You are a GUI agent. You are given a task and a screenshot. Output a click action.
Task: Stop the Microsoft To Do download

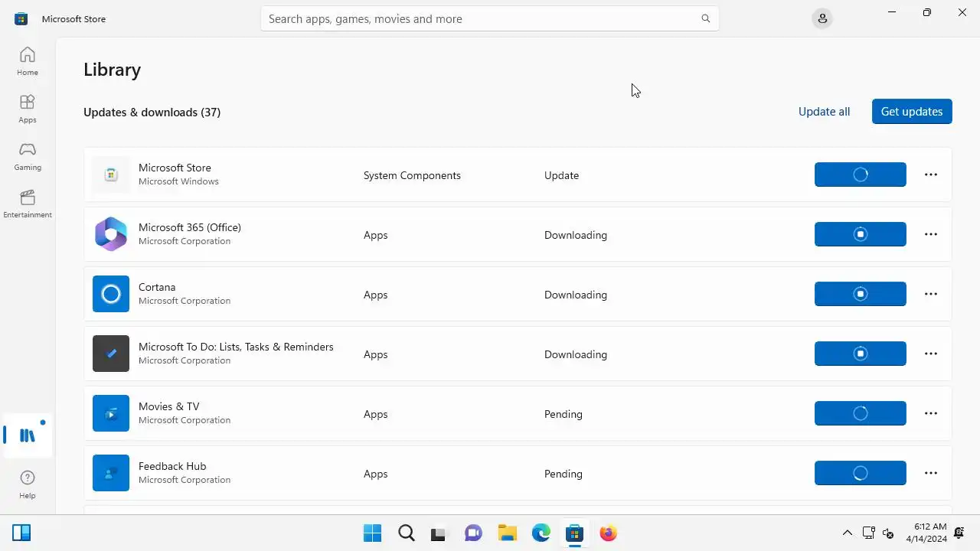click(861, 354)
